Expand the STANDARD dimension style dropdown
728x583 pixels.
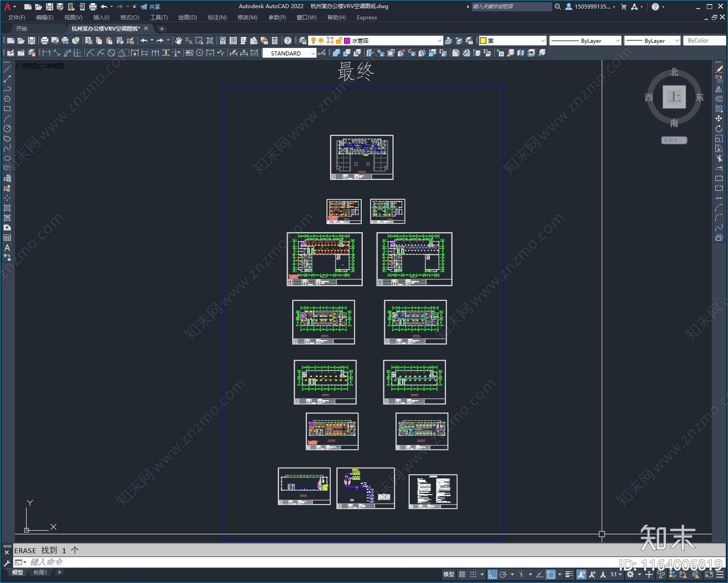(313, 53)
